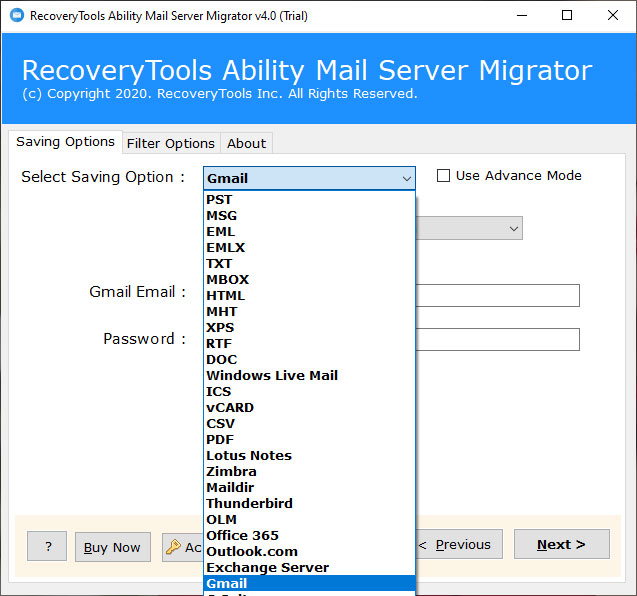Pick MBOX in the dropdown list

click(x=309, y=280)
